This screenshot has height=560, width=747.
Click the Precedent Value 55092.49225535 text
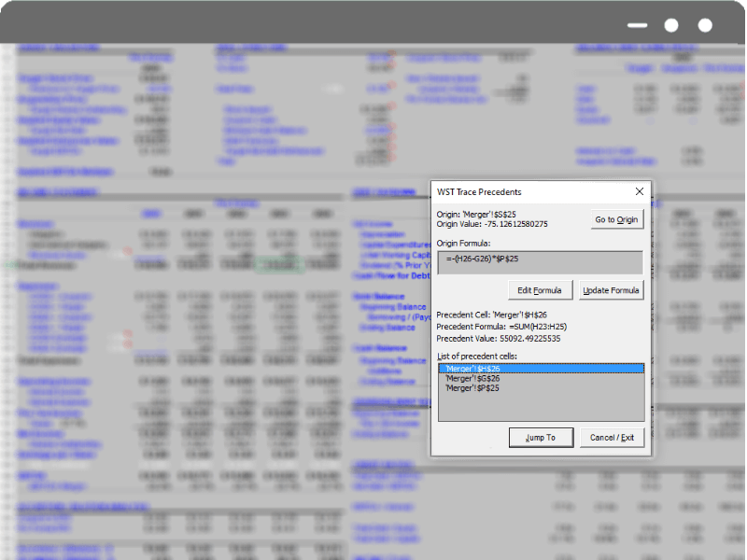(x=498, y=339)
